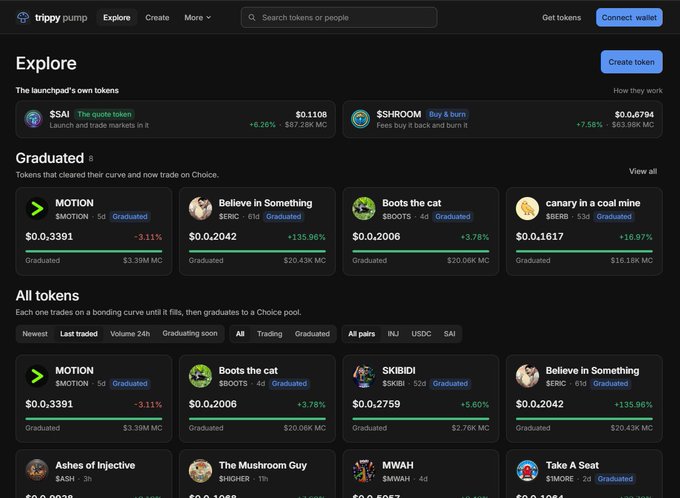680x498 pixels.
Task: Click Believe in Something avatar in Graduated section
Action: coord(200,208)
